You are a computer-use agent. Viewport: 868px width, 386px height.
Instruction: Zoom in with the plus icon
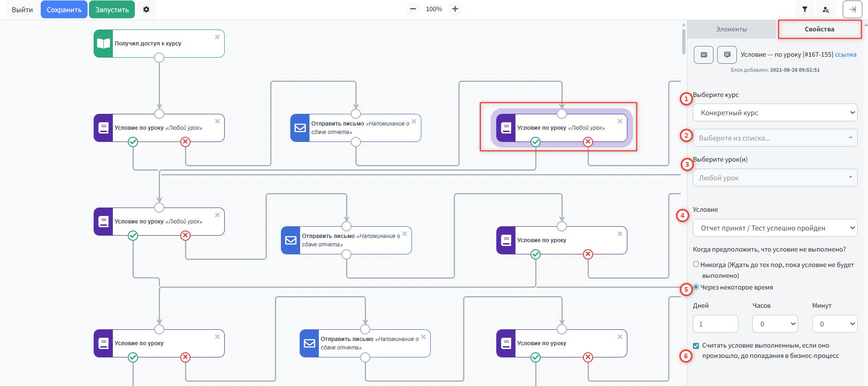pos(455,9)
